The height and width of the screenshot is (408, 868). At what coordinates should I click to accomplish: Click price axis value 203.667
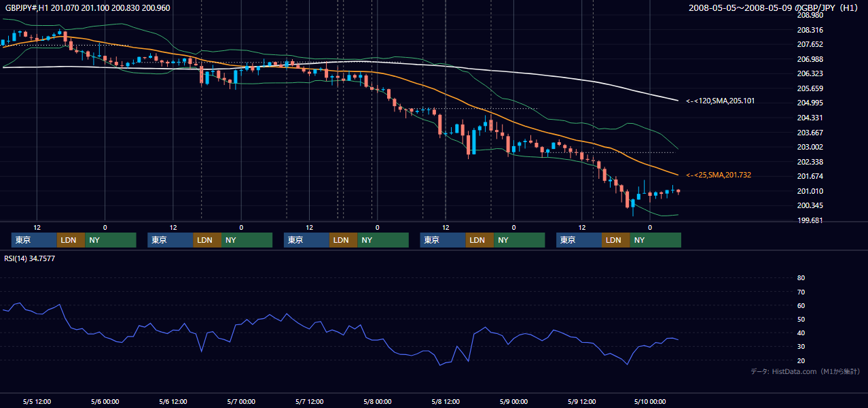tap(810, 133)
